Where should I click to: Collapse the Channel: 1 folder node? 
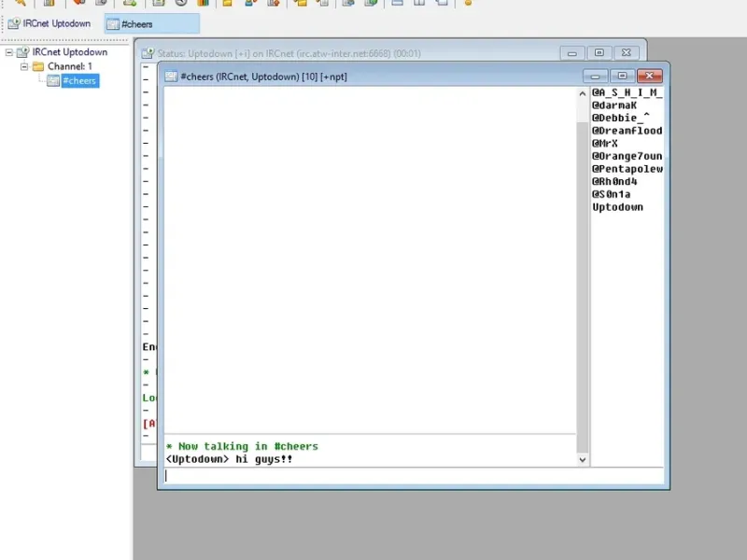(24, 66)
